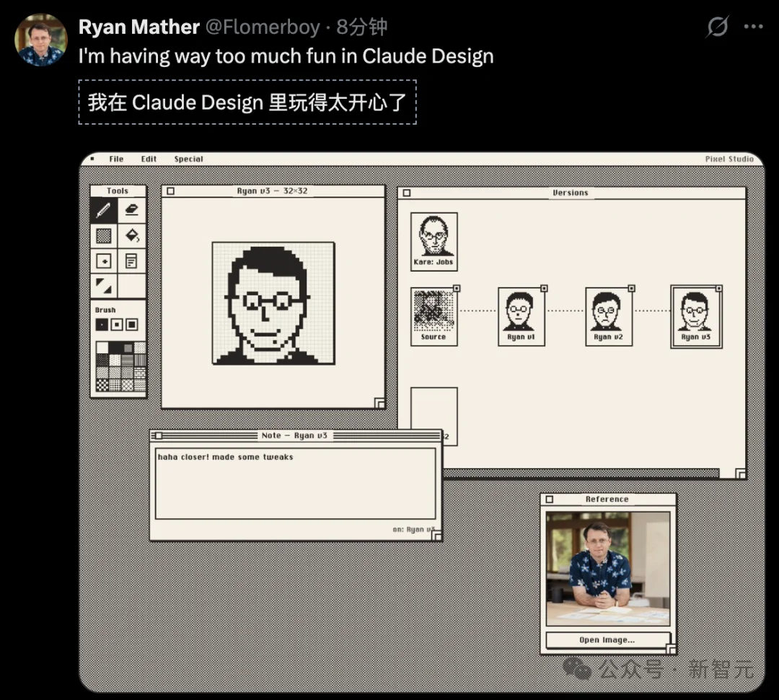Click the Open Image... button
The height and width of the screenshot is (700, 779).
click(607, 640)
